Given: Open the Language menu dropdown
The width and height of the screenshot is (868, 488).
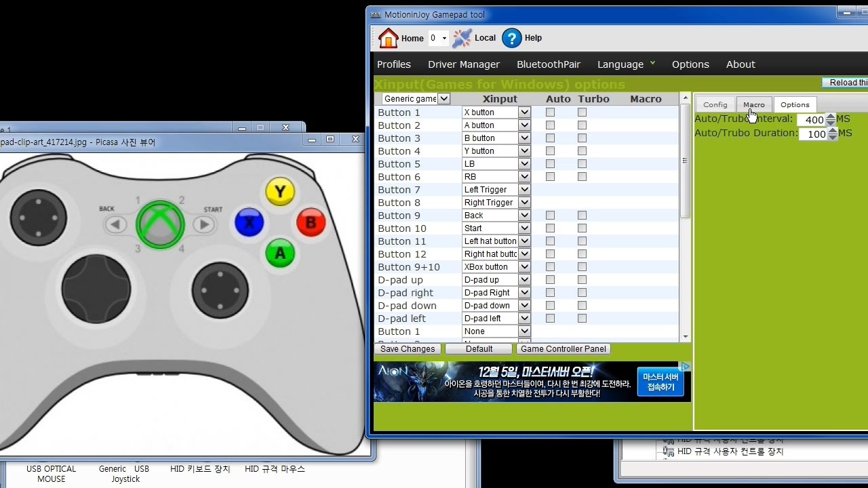Looking at the screenshot, I should (626, 64).
